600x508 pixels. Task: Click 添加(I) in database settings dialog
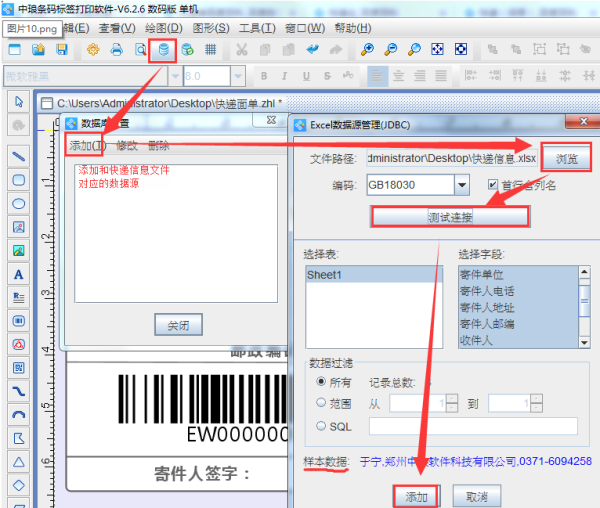[x=87, y=145]
